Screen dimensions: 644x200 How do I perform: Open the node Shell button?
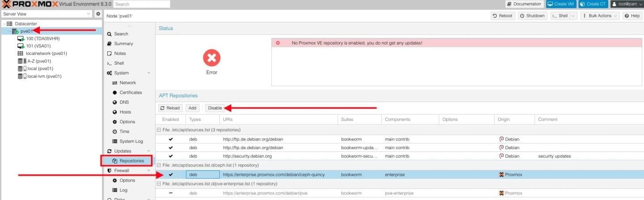pyautogui.click(x=559, y=16)
